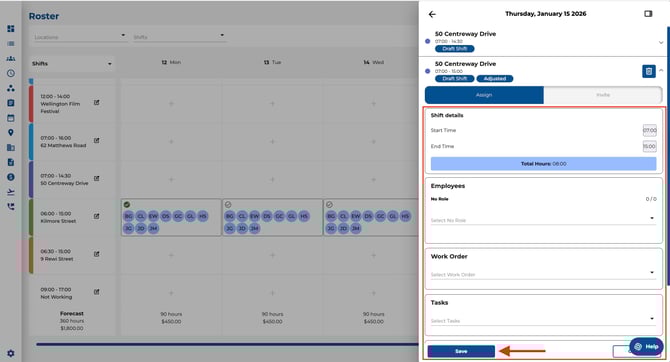Edit the 62 Matthews Road shift row
Image resolution: width=670 pixels, height=362 pixels.
pyautogui.click(x=97, y=141)
